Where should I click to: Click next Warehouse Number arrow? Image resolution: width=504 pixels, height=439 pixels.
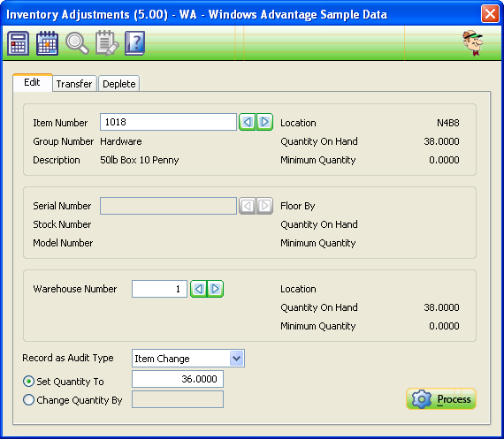(215, 289)
